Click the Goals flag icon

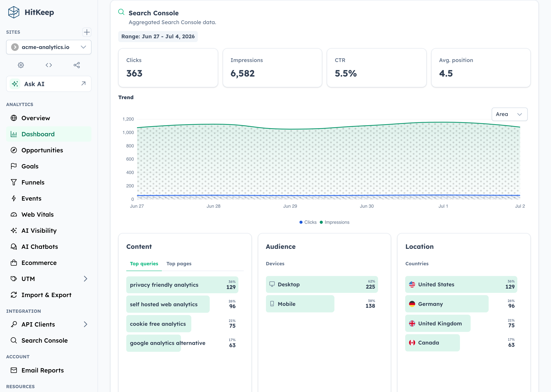pyautogui.click(x=14, y=166)
